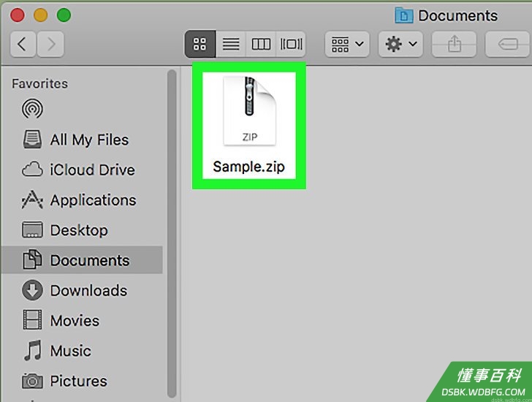Image resolution: width=532 pixels, height=402 pixels.
Task: Select the Sample.zip file
Action: [249, 125]
